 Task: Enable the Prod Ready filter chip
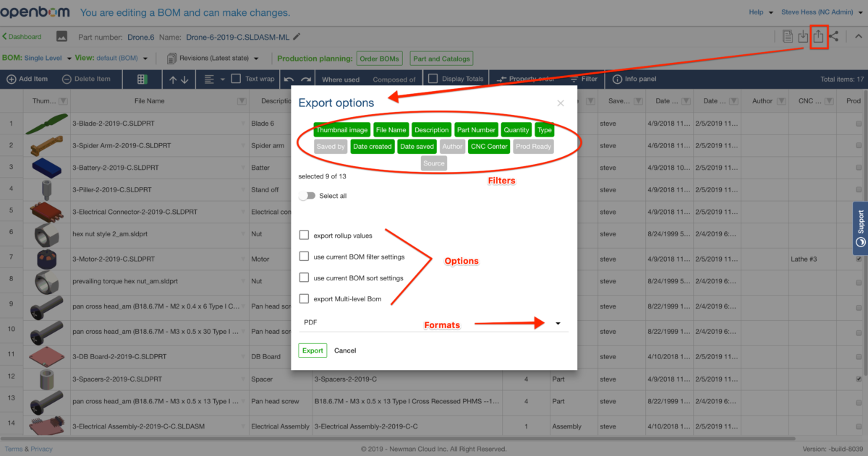[533, 147]
